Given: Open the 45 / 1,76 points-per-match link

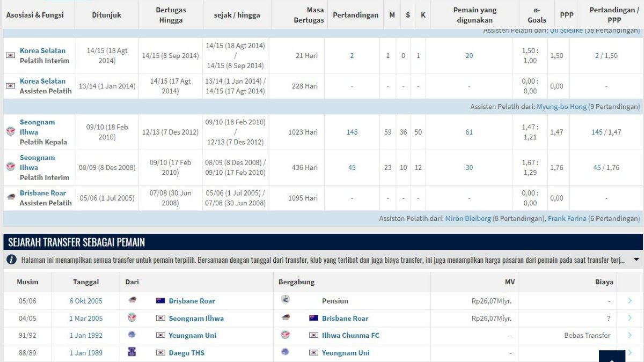Looking at the screenshot, I should [606, 167].
